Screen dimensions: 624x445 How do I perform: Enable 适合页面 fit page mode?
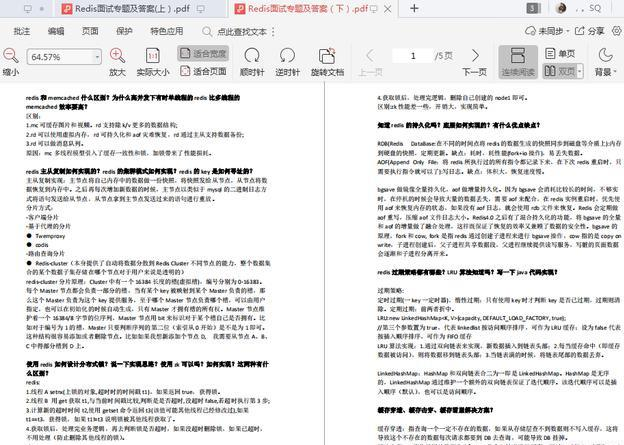point(203,72)
